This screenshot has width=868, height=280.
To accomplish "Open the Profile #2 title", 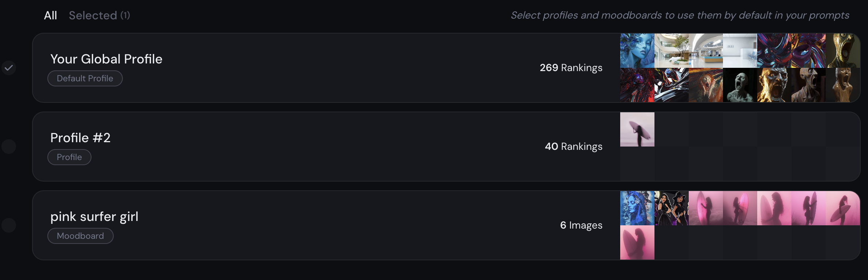I will click(x=80, y=138).
